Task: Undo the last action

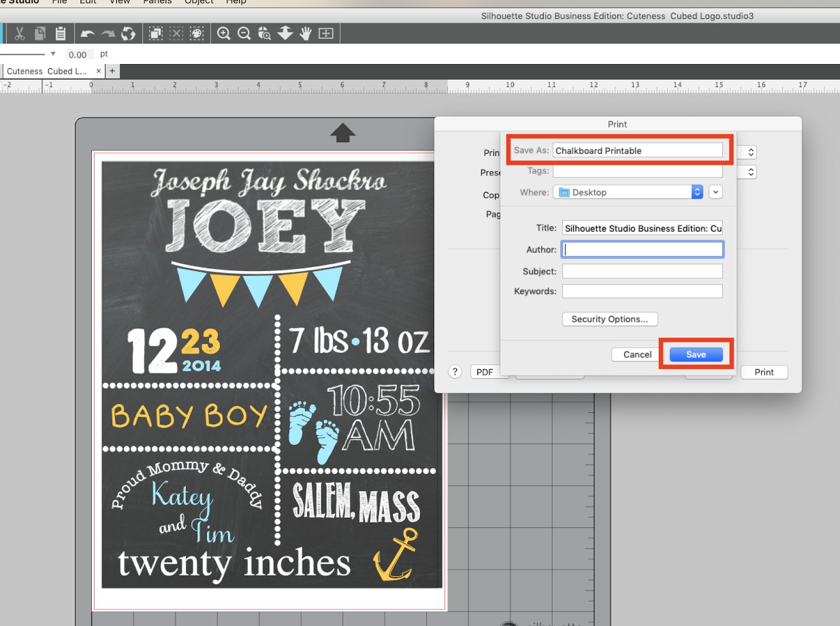Action: (x=88, y=34)
